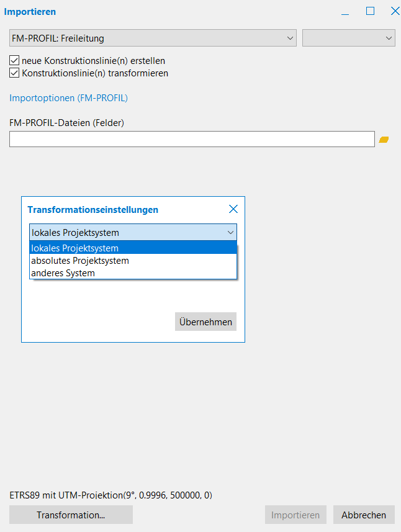This screenshot has height=532, width=401.
Task: Minimize the Importieren window
Action: coord(345,11)
